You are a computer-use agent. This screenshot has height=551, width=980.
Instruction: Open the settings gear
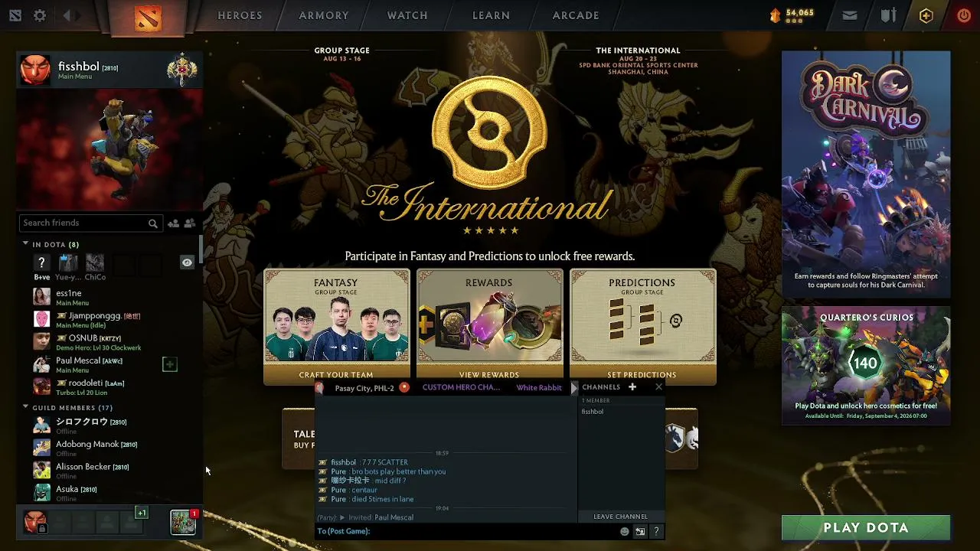point(40,15)
